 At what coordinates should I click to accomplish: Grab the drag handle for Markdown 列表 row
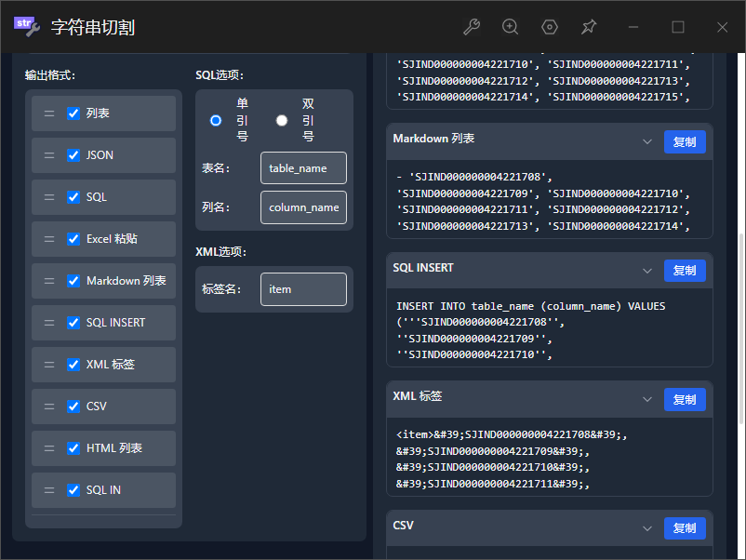pos(49,281)
